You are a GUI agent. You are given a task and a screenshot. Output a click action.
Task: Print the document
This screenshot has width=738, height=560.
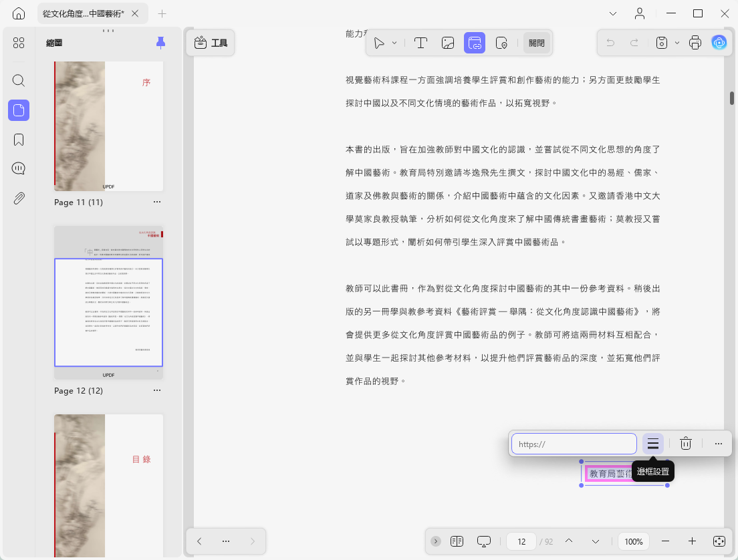695,43
